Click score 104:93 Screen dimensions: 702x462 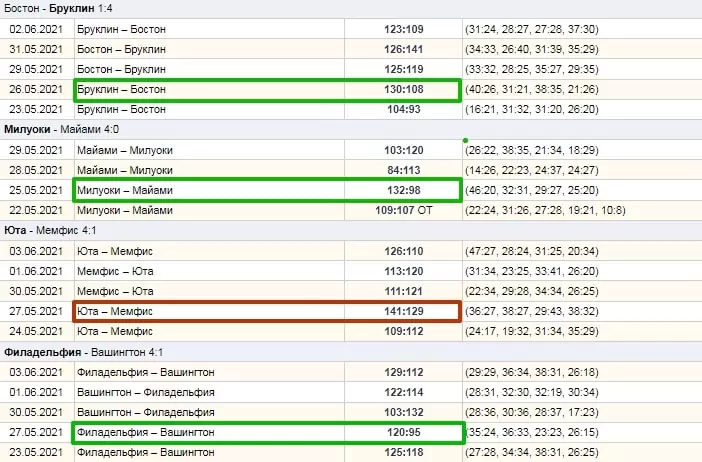pos(403,109)
